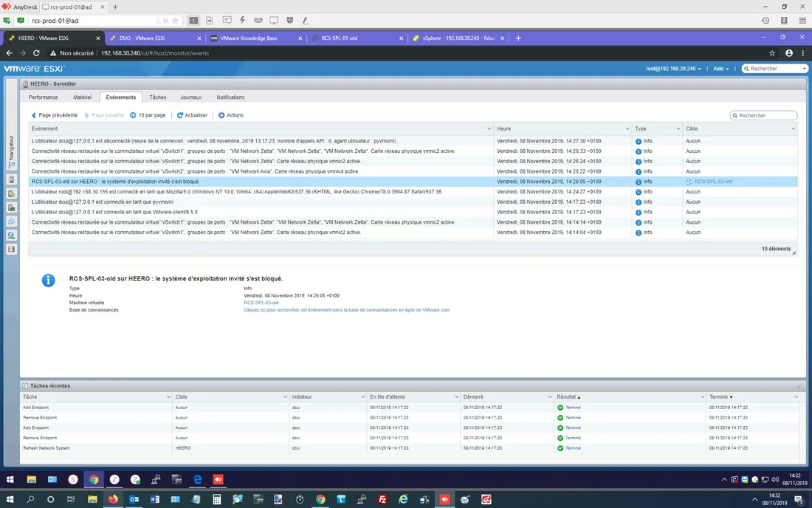The height and width of the screenshot is (508, 812).
Task: Click the AnyDesk lightning actions icon
Action: tap(242, 20)
